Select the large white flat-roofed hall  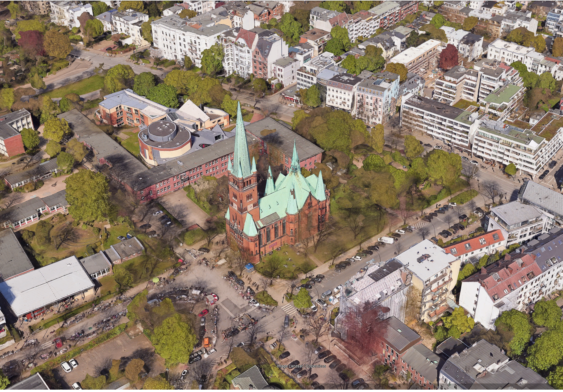pyautogui.click(x=46, y=285)
